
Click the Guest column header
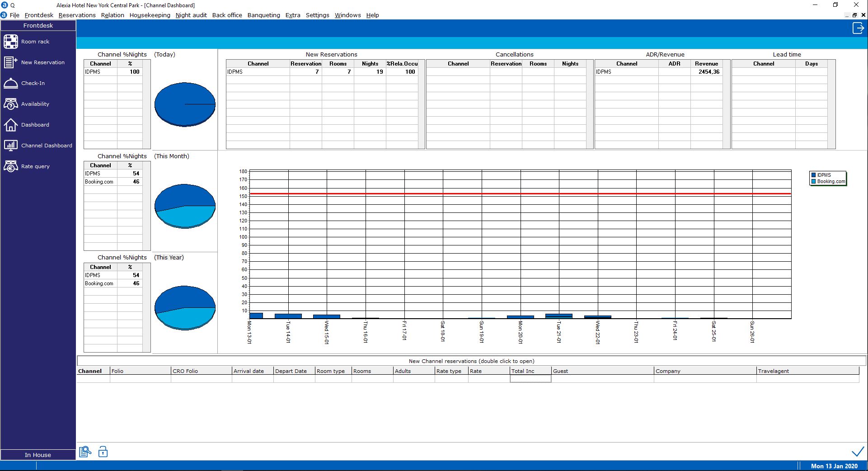603,371
